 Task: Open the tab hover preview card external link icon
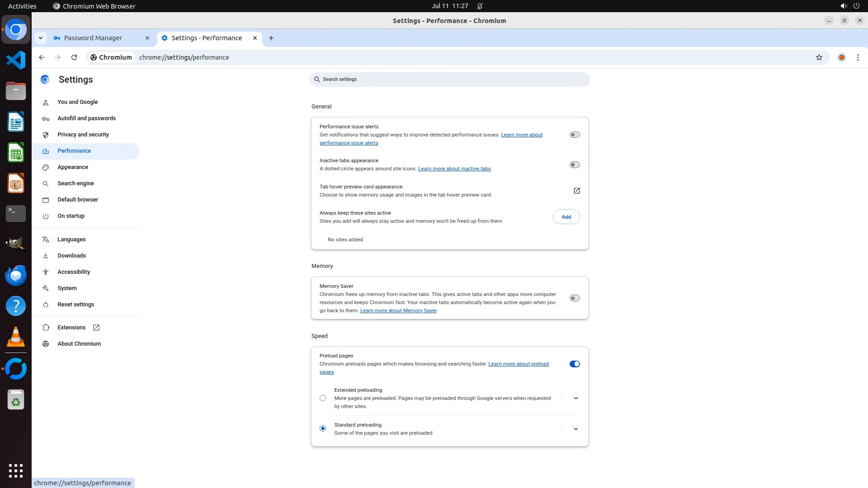pos(576,191)
